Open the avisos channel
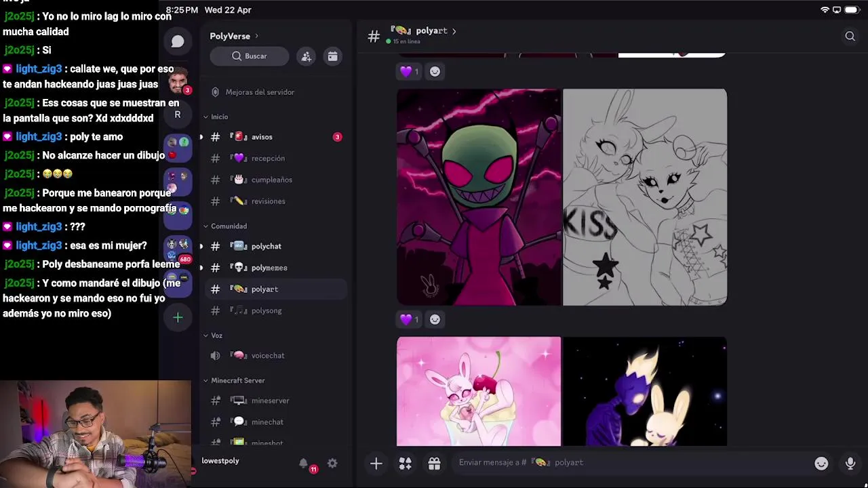Image resolution: width=868 pixels, height=488 pixels. [276, 137]
